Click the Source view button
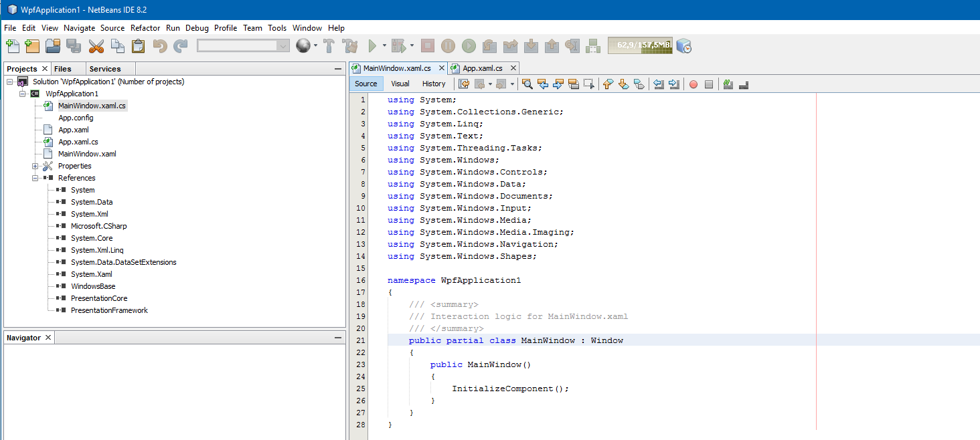This screenshot has height=440, width=980. point(365,84)
